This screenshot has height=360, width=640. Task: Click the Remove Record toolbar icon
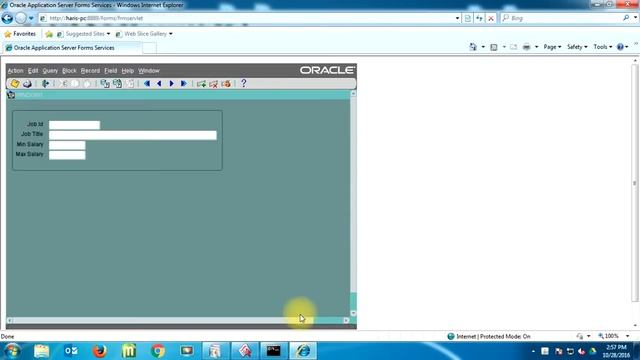tap(213, 84)
